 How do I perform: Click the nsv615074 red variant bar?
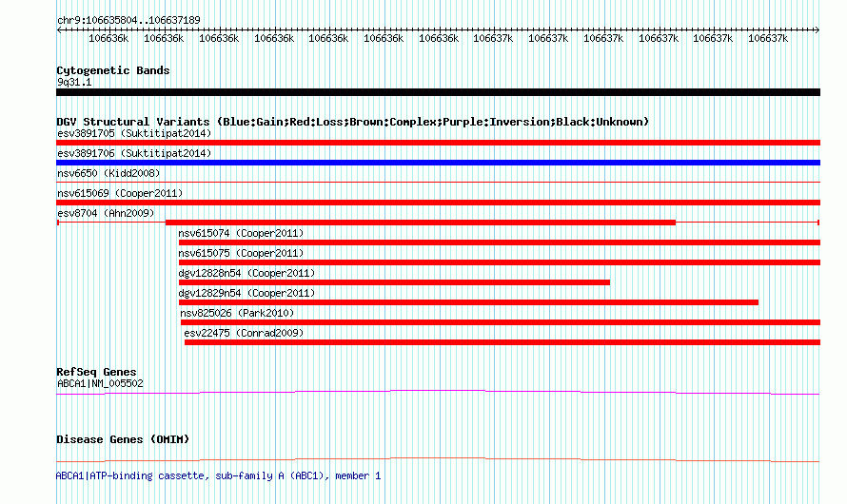pos(500,242)
